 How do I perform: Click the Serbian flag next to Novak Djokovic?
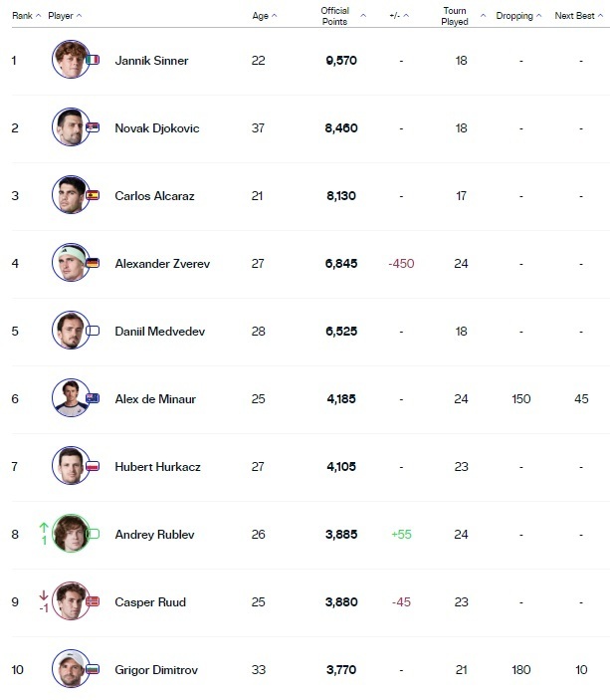(94, 127)
